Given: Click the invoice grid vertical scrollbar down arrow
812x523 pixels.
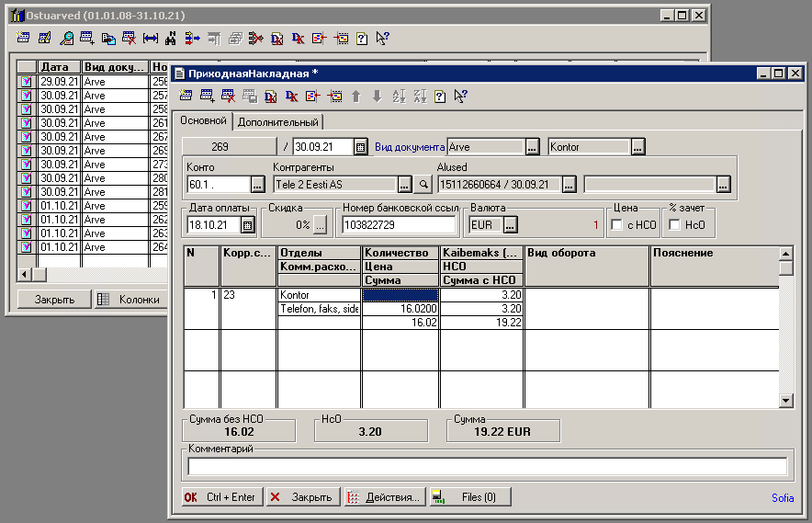Looking at the screenshot, I should pos(786,401).
